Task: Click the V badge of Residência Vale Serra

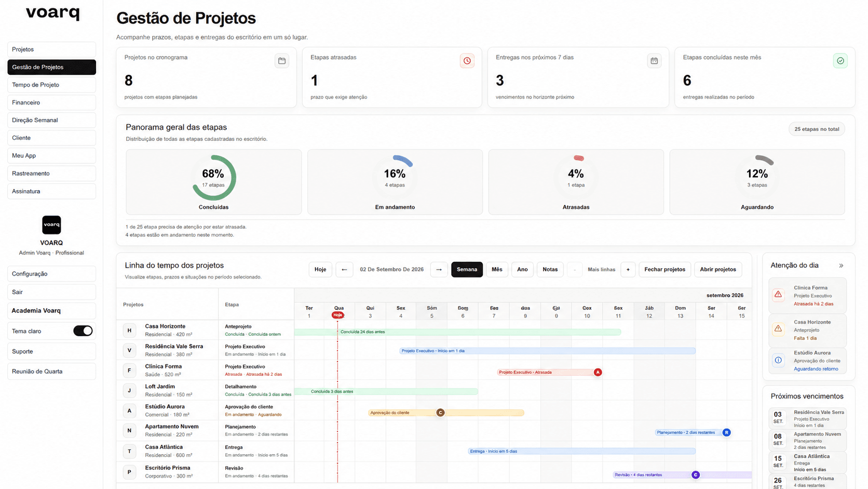Action: point(129,350)
